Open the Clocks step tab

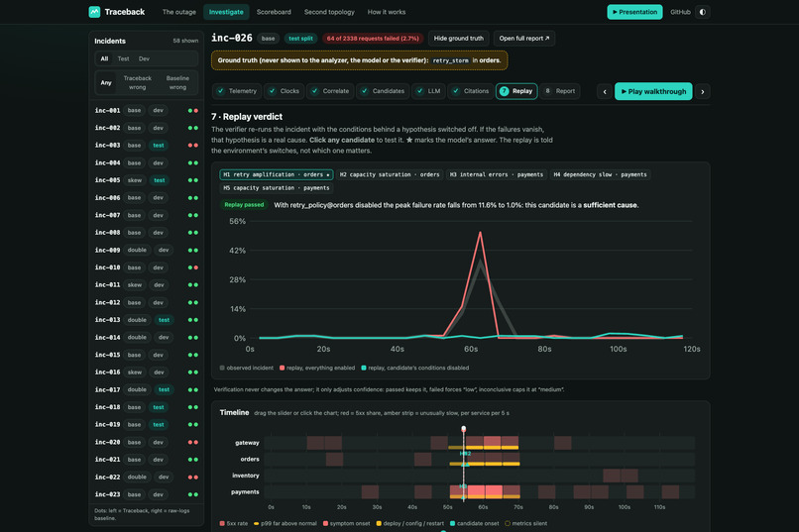click(284, 91)
